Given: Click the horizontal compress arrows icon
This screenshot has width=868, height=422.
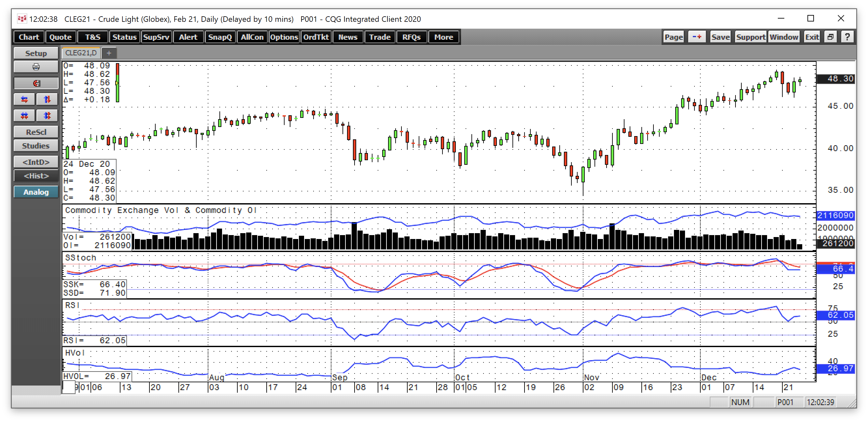Looking at the screenshot, I should [24, 116].
